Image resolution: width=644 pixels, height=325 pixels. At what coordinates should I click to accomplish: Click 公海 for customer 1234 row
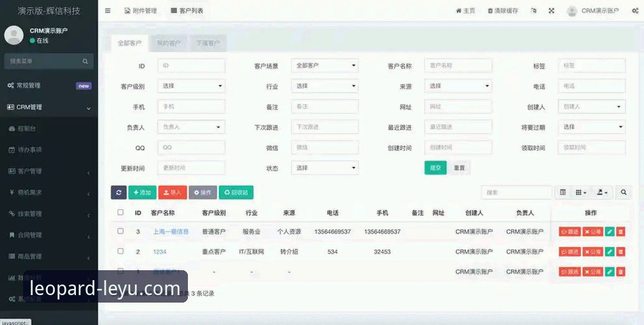[592, 252]
